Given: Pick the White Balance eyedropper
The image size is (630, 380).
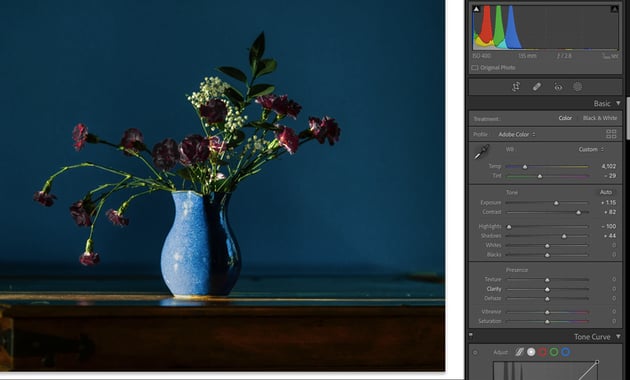Looking at the screenshot, I should point(481,152).
